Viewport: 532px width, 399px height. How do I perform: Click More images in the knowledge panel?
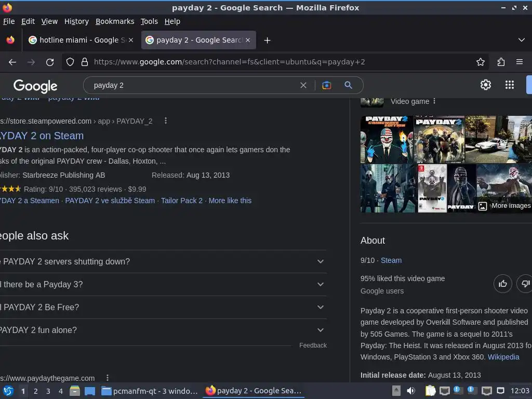[x=504, y=206]
